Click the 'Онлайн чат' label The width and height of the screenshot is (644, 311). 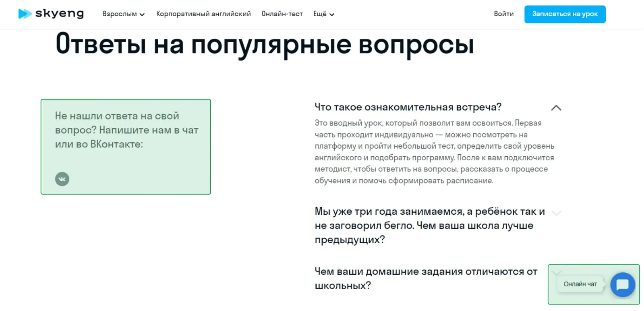(580, 284)
